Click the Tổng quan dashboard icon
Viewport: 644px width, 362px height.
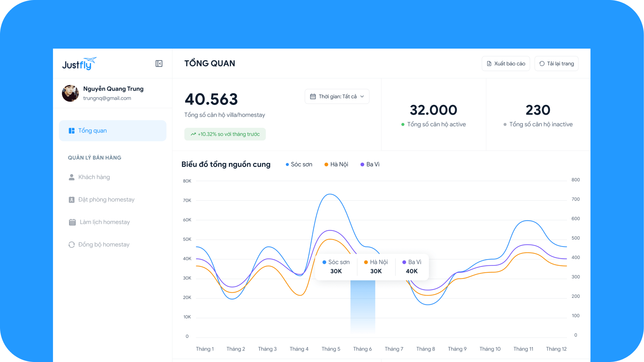[72, 131]
